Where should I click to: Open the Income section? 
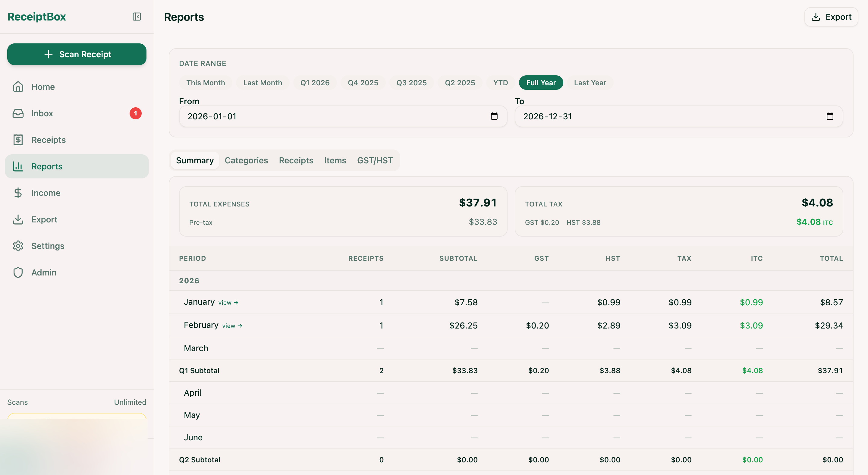(45, 193)
